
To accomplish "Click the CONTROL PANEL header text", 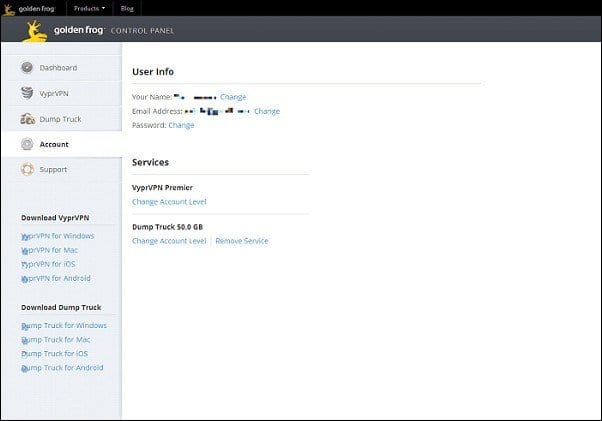I will [142, 31].
